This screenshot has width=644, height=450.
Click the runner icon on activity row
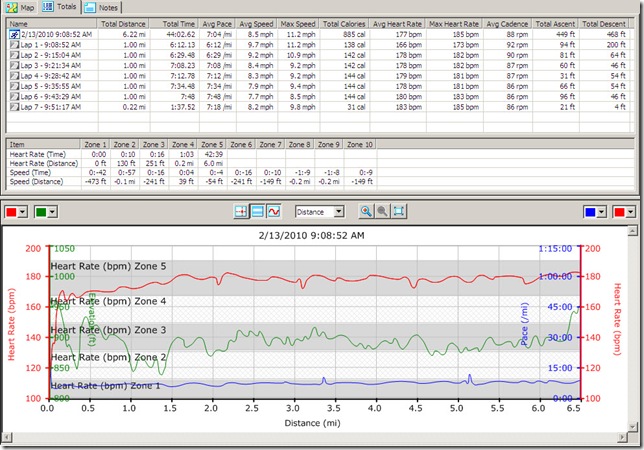tap(14, 34)
